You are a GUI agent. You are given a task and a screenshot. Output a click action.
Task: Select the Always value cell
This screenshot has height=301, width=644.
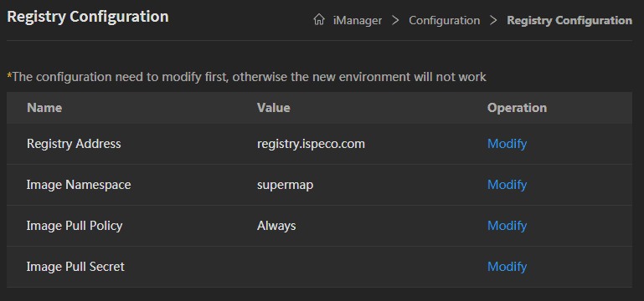pyautogui.click(x=276, y=226)
